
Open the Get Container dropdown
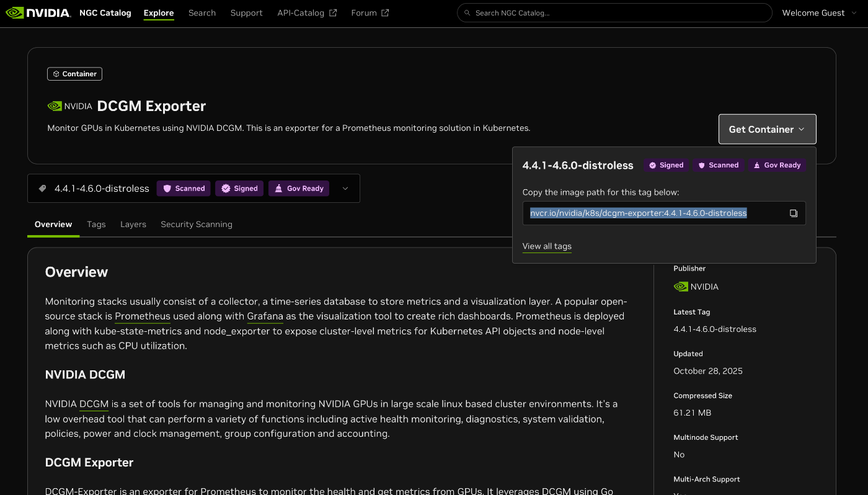point(767,129)
